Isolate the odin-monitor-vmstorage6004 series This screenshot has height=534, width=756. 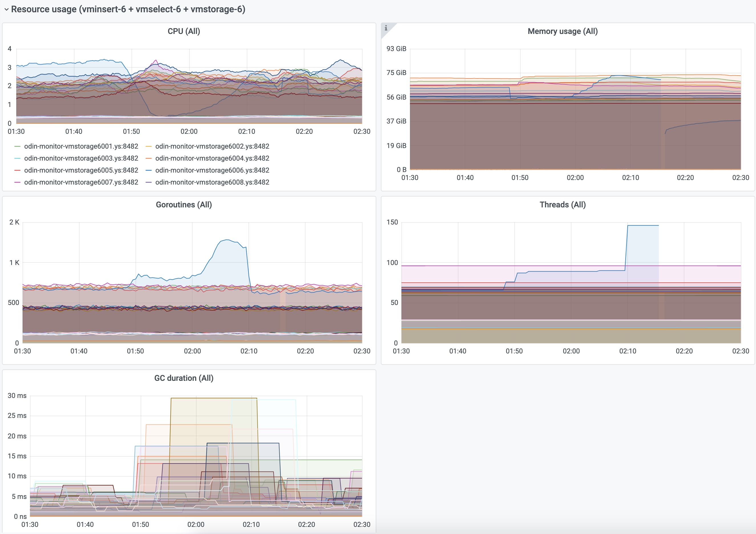click(212, 158)
